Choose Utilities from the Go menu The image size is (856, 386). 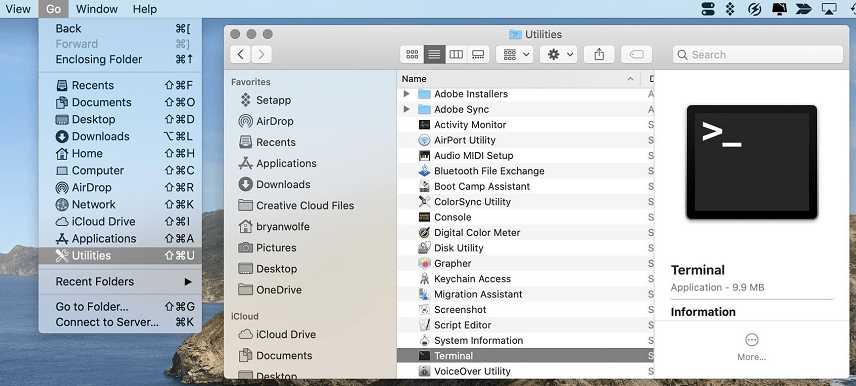[x=120, y=256]
